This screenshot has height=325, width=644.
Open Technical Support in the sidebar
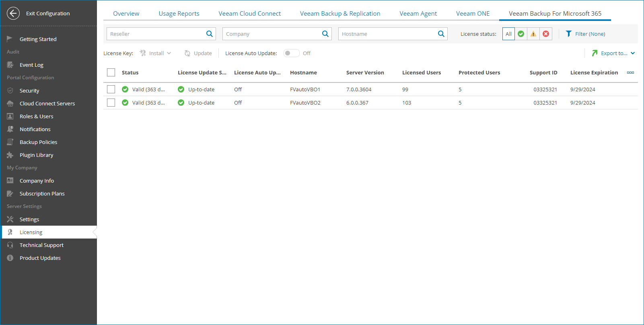(x=41, y=245)
